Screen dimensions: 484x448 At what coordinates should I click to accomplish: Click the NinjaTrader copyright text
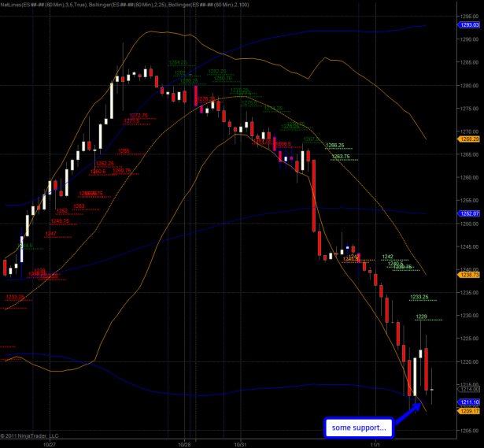pyautogui.click(x=31, y=435)
